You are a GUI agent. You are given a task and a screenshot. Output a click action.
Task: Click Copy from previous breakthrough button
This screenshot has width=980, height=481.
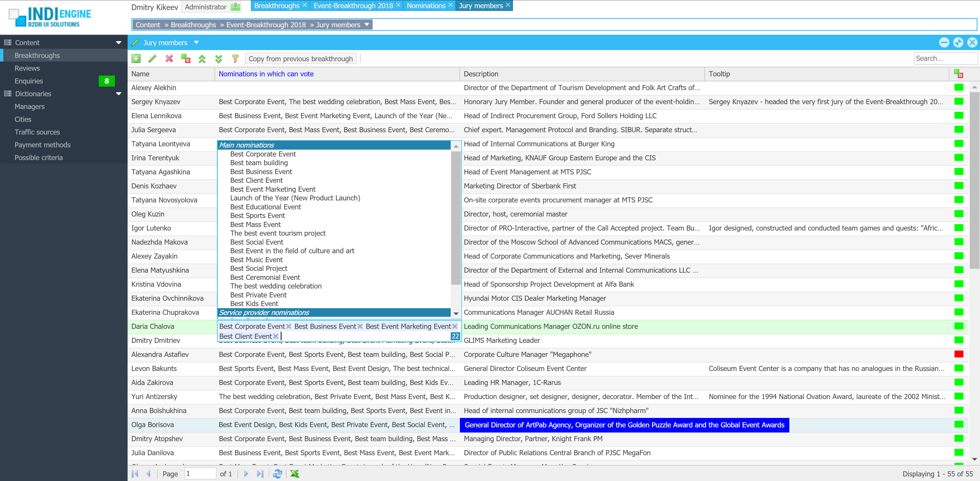pos(301,59)
